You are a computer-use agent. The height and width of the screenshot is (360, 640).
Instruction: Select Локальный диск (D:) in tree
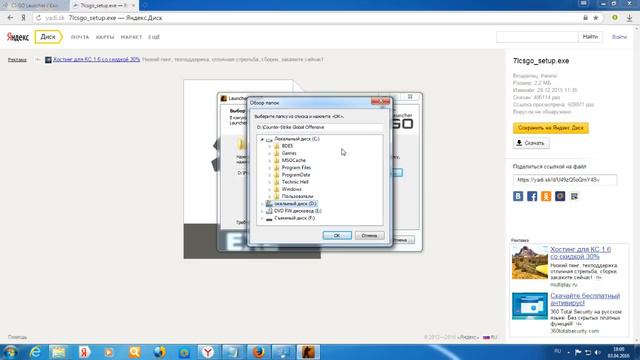(295, 204)
